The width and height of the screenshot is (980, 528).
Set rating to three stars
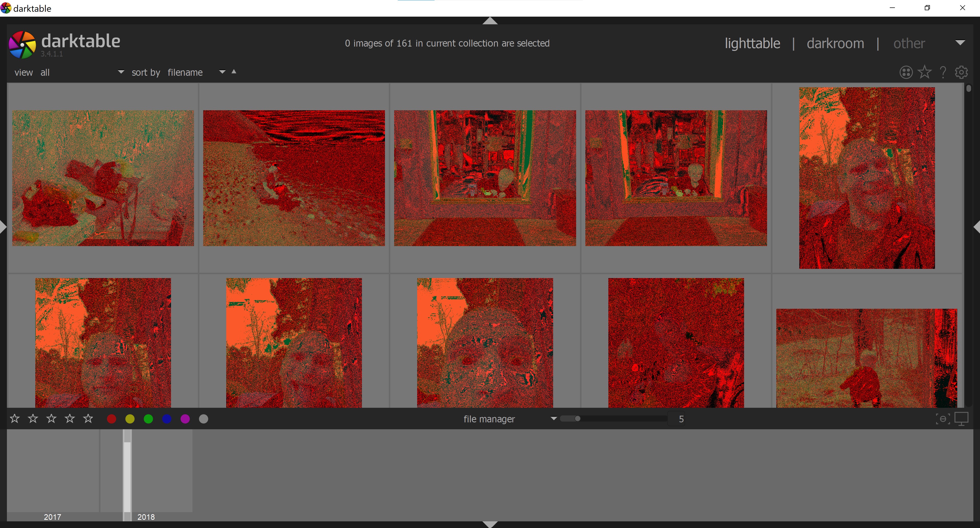pyautogui.click(x=51, y=419)
